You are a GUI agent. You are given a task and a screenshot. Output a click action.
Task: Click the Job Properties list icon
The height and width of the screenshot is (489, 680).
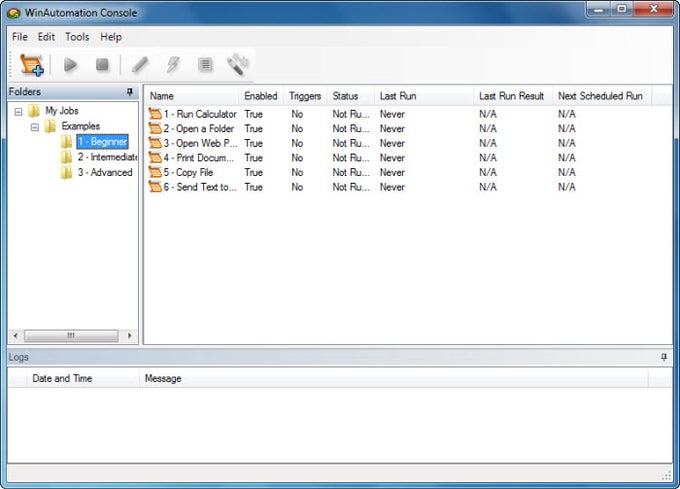tap(205, 65)
